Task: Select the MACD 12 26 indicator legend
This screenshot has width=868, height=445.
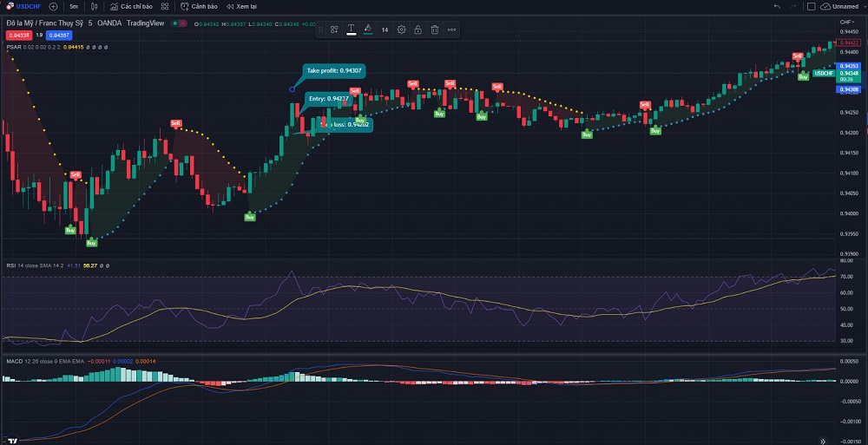Action: (x=81, y=362)
